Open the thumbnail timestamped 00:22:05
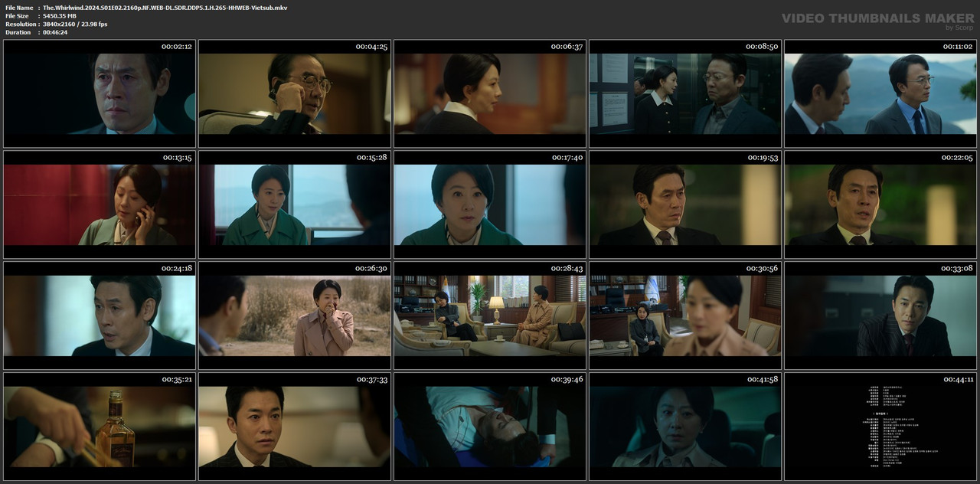The image size is (980, 484). (880, 204)
